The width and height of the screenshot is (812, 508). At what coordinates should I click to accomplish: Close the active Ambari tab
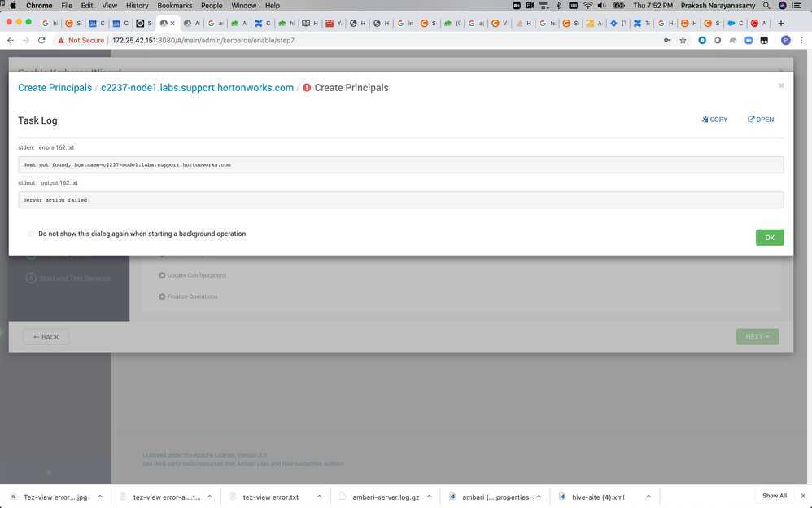tap(172, 24)
